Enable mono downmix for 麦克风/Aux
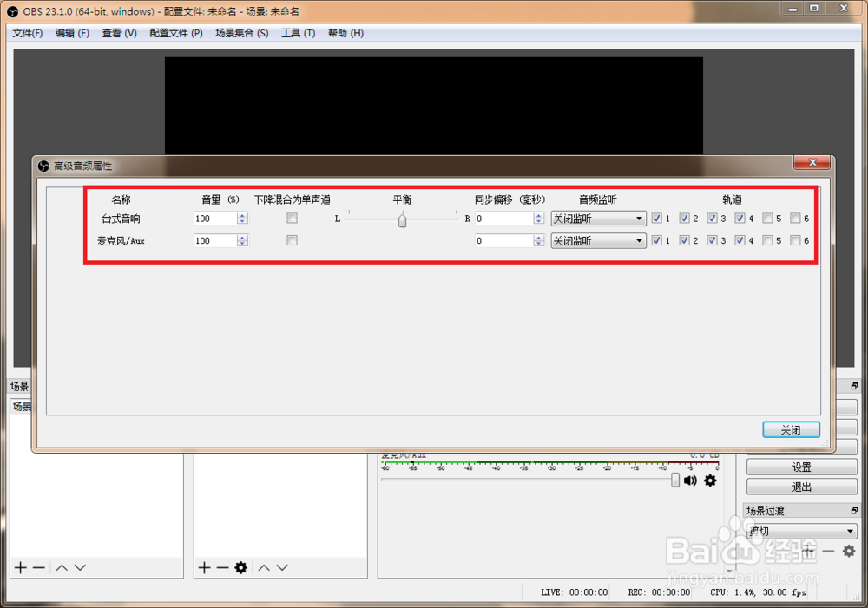Screen dimensions: 868x608 (x=292, y=240)
